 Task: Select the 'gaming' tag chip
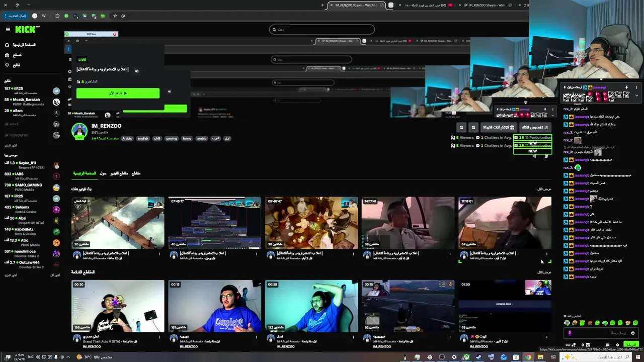[172, 138]
